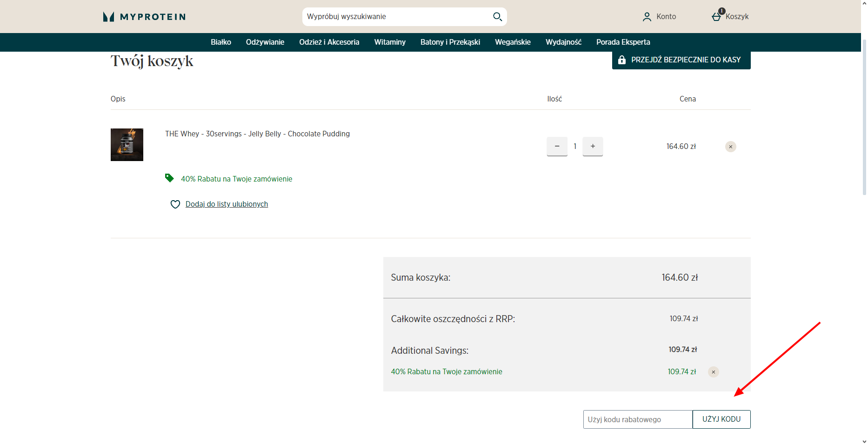The width and height of the screenshot is (868, 445).
Task: Open THE Whey Chocolate Pudding product link
Action: click(x=257, y=134)
